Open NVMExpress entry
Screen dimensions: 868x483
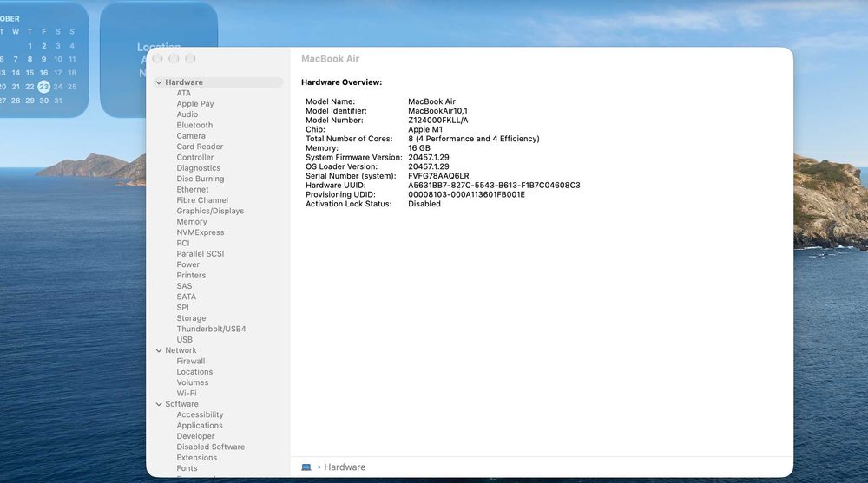point(201,232)
